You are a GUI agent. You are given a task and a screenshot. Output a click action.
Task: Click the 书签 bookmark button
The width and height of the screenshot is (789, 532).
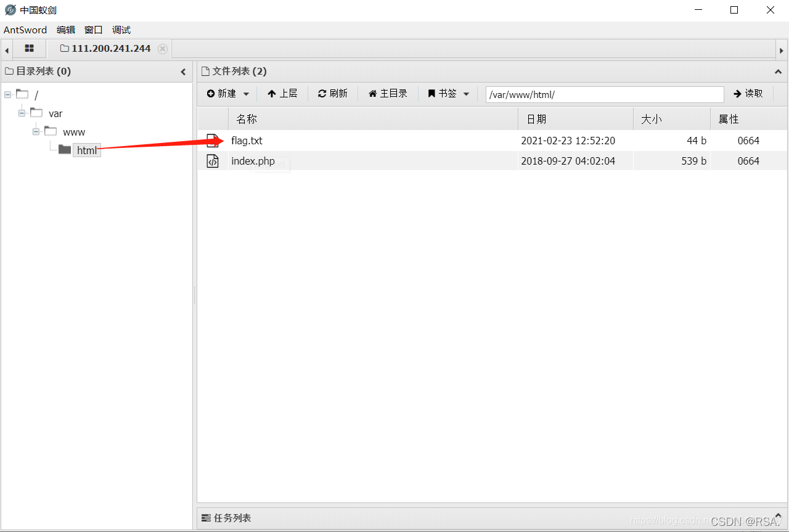tap(443, 94)
